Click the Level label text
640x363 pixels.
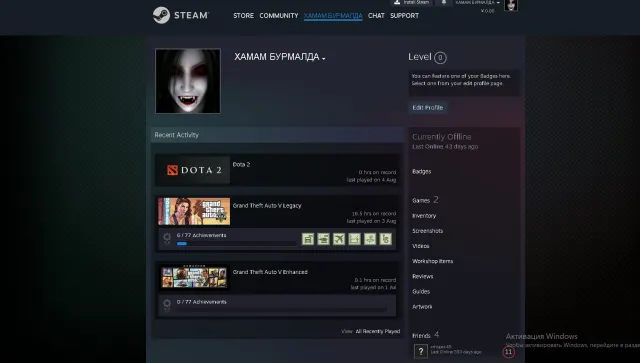(420, 57)
